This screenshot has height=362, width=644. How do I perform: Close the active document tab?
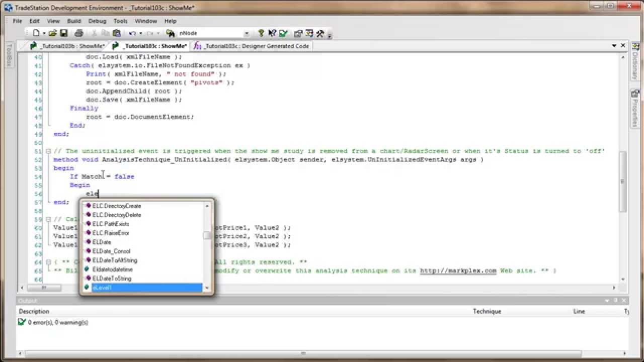[x=623, y=46]
